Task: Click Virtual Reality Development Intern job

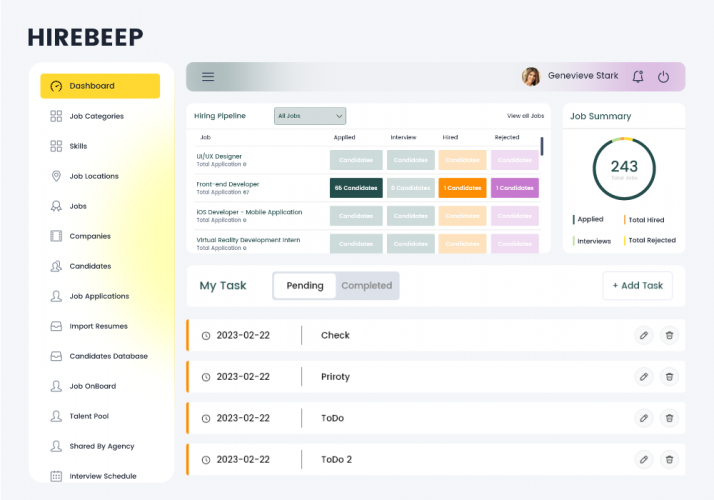Action: pyautogui.click(x=248, y=240)
